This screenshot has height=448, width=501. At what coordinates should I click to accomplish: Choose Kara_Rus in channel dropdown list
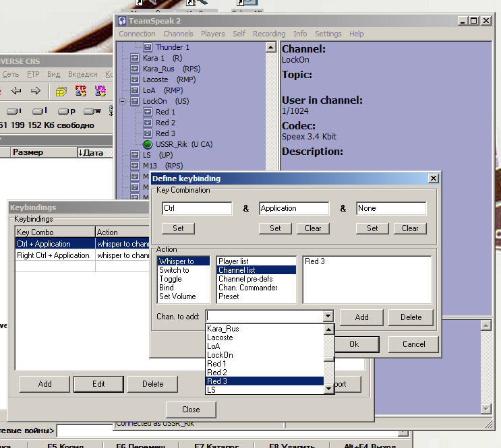coord(264,329)
